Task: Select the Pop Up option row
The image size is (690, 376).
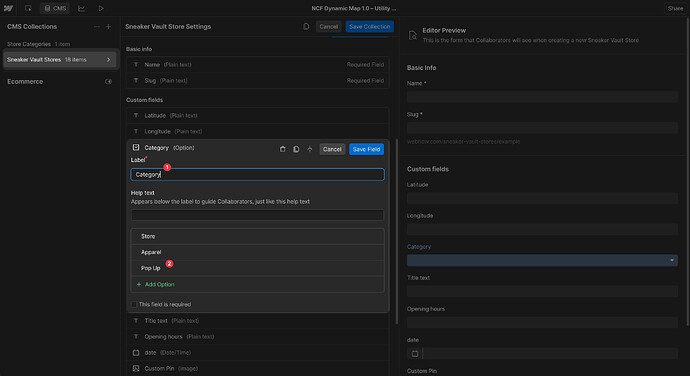Action: [257, 268]
